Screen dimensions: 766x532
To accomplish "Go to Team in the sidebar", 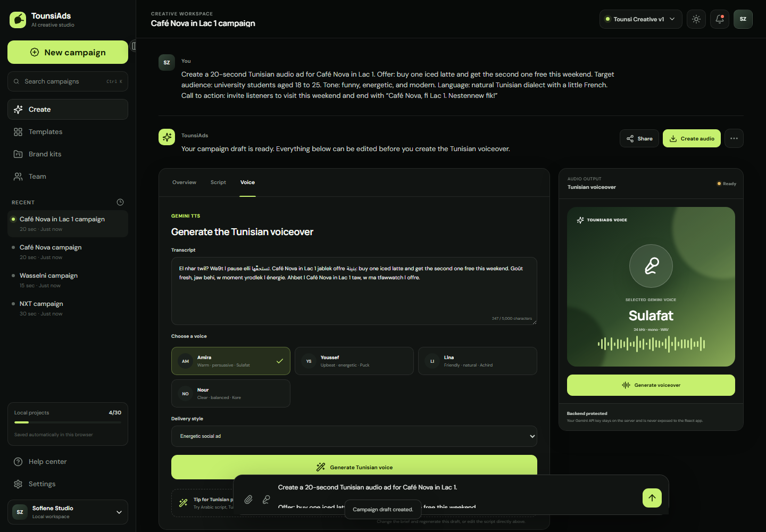I will point(68,177).
